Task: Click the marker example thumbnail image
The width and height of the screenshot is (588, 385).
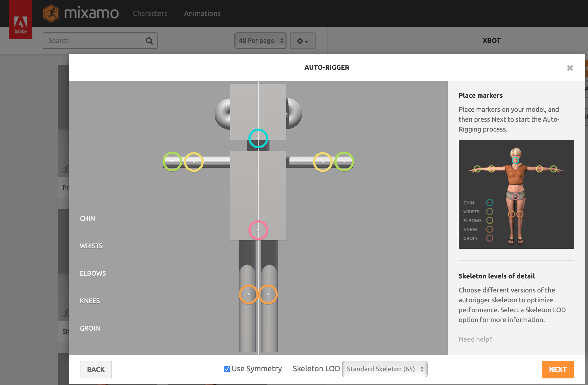Action: point(516,194)
